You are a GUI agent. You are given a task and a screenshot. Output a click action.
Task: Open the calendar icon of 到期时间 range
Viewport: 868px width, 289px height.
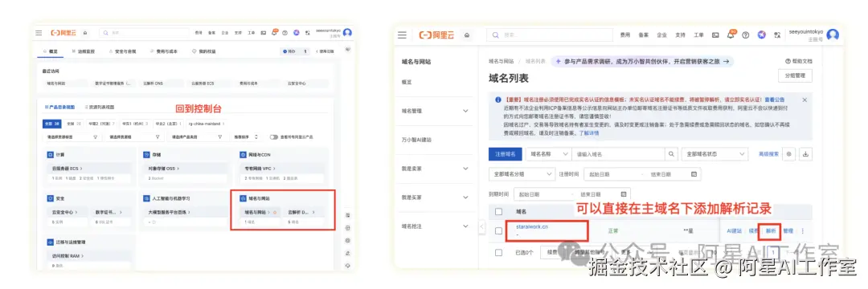624,194
